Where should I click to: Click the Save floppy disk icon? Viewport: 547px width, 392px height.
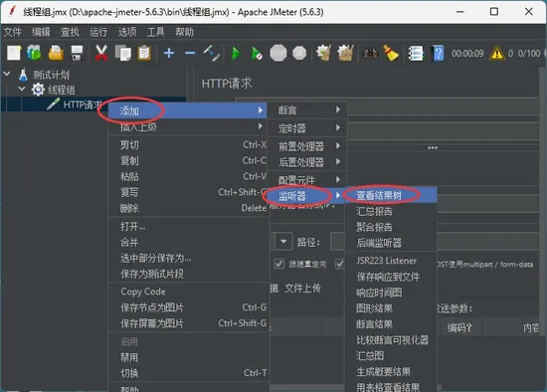click(x=77, y=53)
